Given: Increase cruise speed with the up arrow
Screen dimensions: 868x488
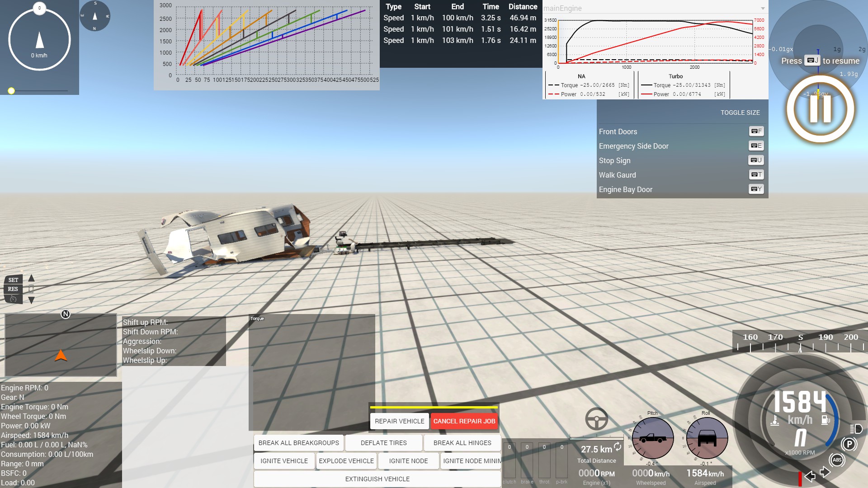Looking at the screenshot, I should coord(31,278).
